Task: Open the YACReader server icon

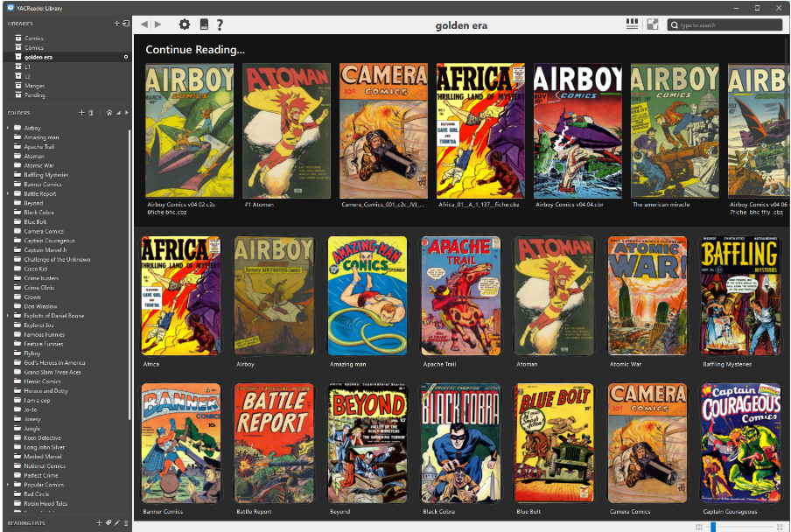Action: coord(204,24)
